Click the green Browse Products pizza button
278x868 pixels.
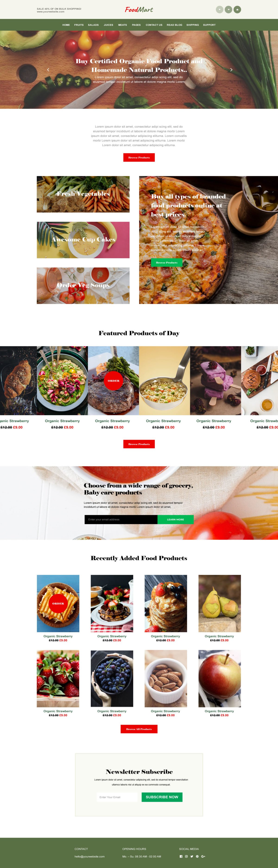pos(167,262)
